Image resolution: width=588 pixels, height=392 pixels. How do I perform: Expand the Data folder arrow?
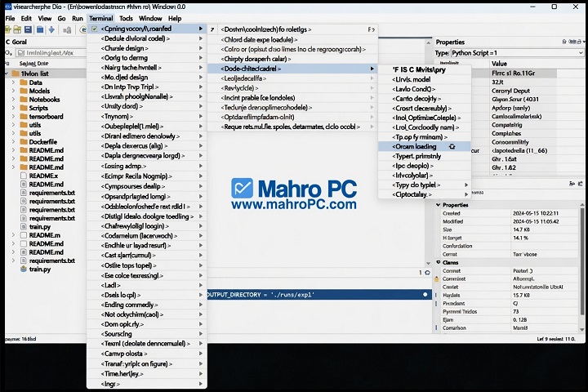14,82
